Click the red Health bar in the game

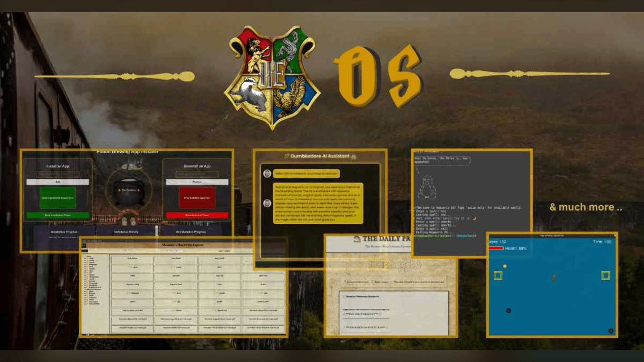496,248
